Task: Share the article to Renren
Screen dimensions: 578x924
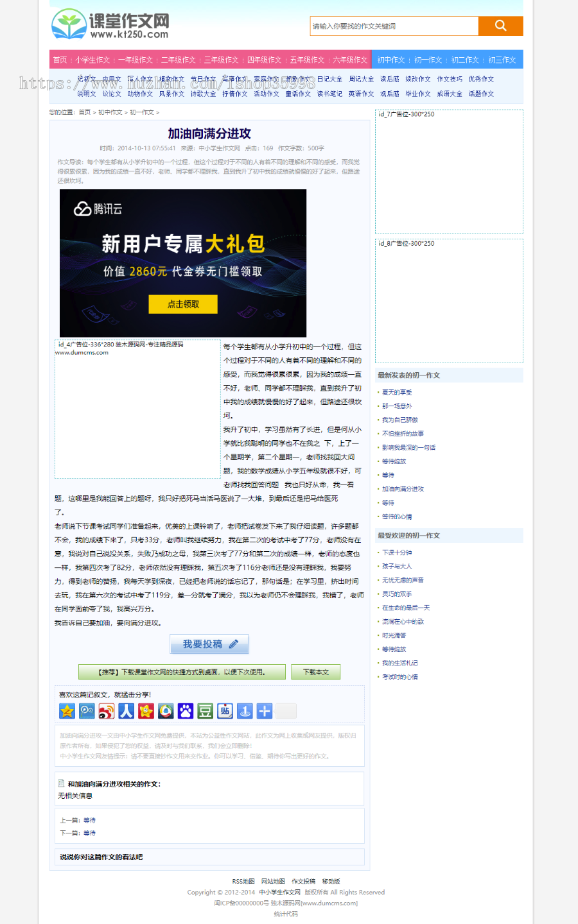Action: [126, 711]
